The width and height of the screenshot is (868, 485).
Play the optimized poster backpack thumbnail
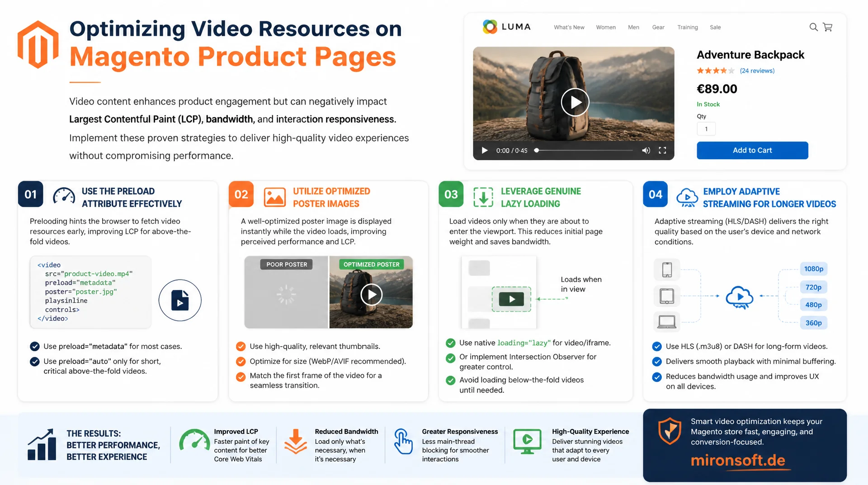point(372,295)
